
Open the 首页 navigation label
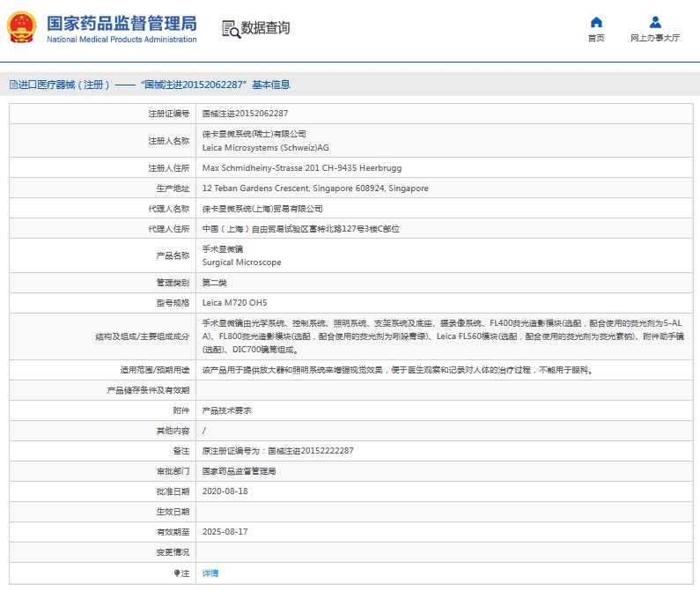point(596,38)
